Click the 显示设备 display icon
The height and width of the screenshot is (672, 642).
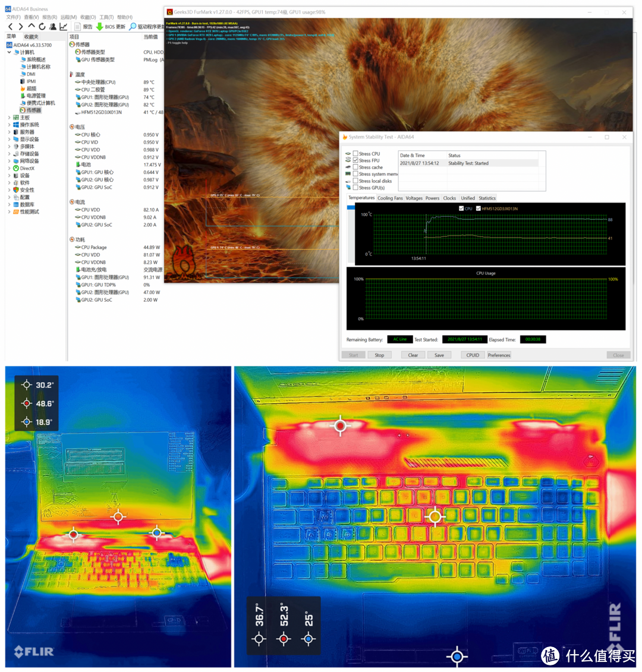tap(16, 139)
